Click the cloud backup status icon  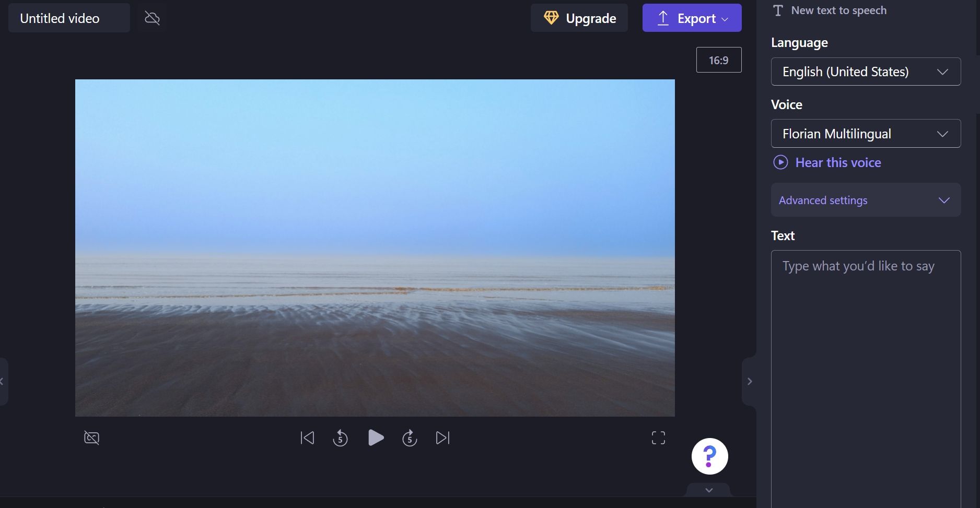[x=151, y=17]
